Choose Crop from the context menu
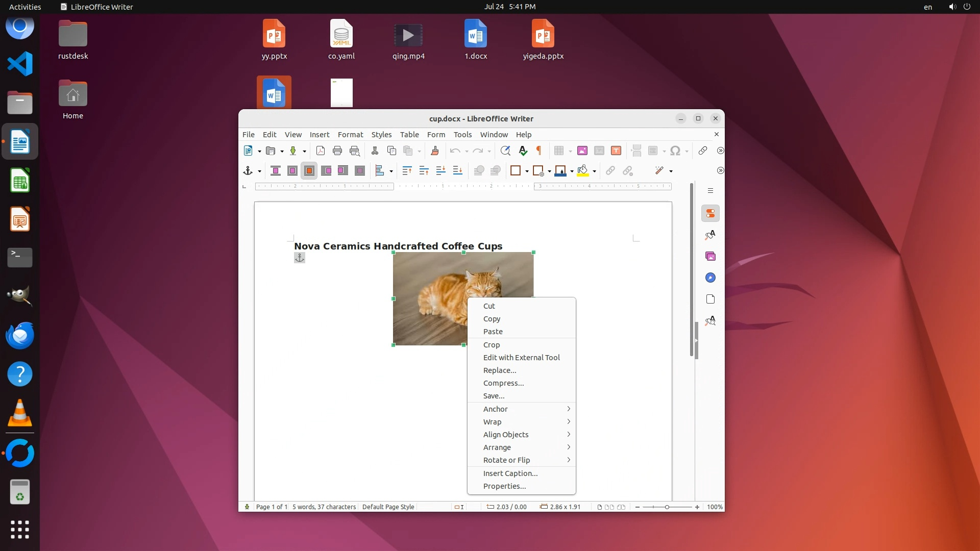Image resolution: width=980 pixels, height=551 pixels. pyautogui.click(x=492, y=345)
